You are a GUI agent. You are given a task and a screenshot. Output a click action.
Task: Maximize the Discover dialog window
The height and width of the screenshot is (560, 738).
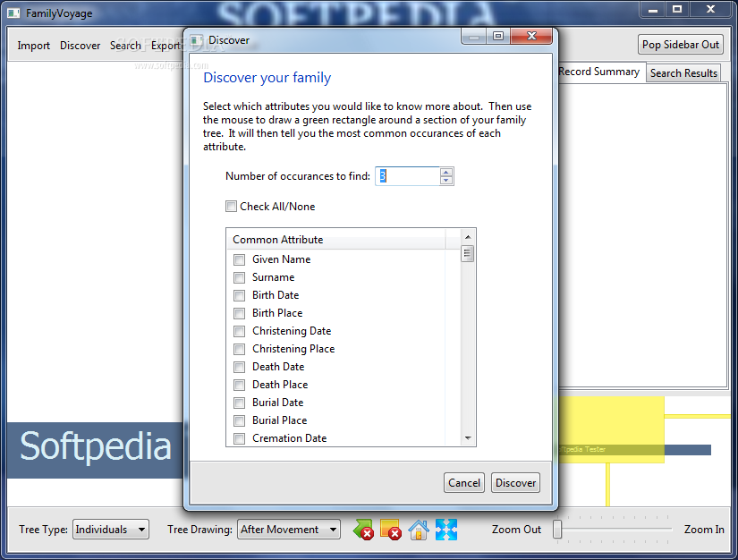[x=498, y=36]
